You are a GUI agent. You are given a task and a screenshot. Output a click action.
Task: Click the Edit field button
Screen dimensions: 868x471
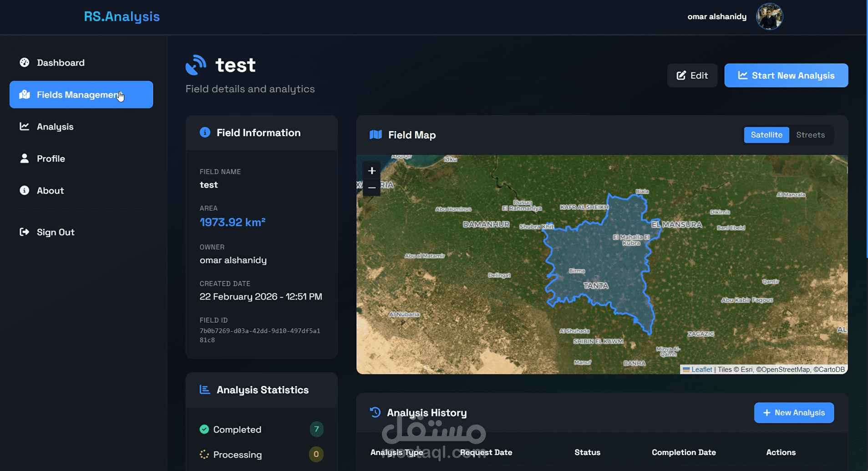coord(692,76)
